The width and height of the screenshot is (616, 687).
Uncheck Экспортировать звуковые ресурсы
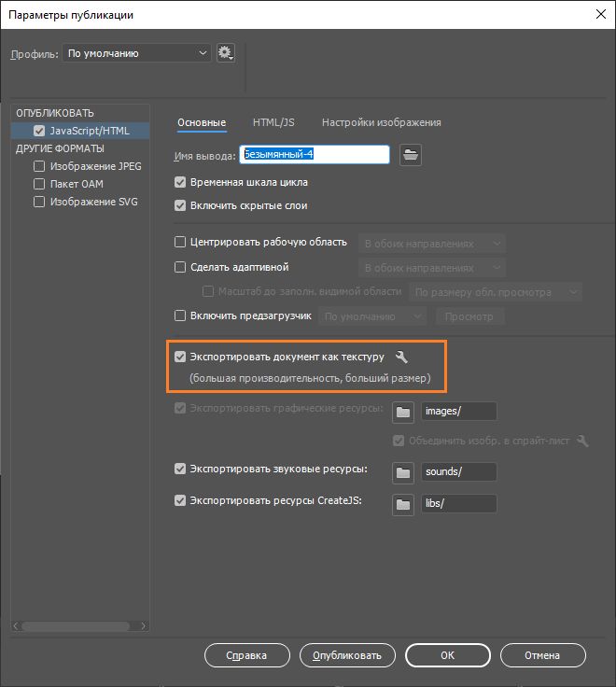[180, 469]
